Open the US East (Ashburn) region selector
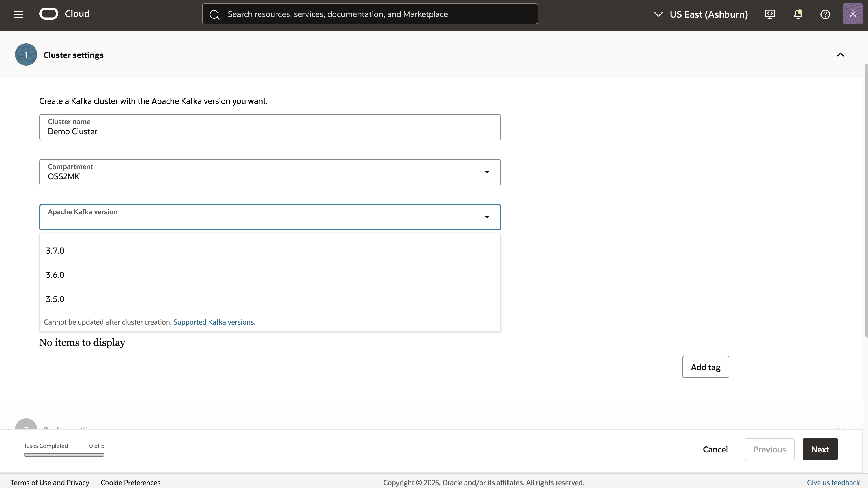868x488 pixels. point(702,14)
